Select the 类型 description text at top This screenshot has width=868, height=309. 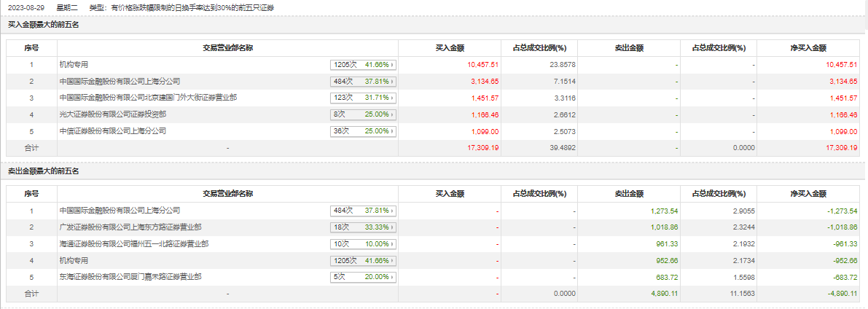tap(181, 8)
